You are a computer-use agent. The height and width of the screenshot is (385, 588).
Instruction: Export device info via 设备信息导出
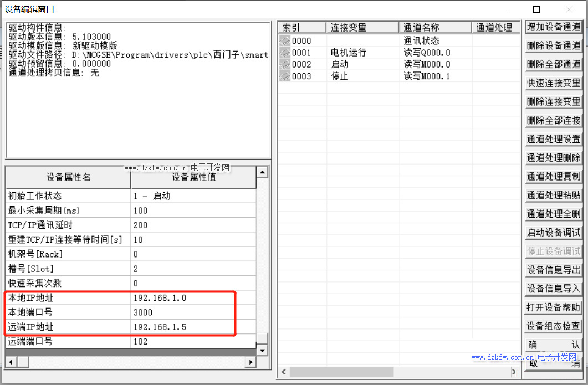point(553,270)
